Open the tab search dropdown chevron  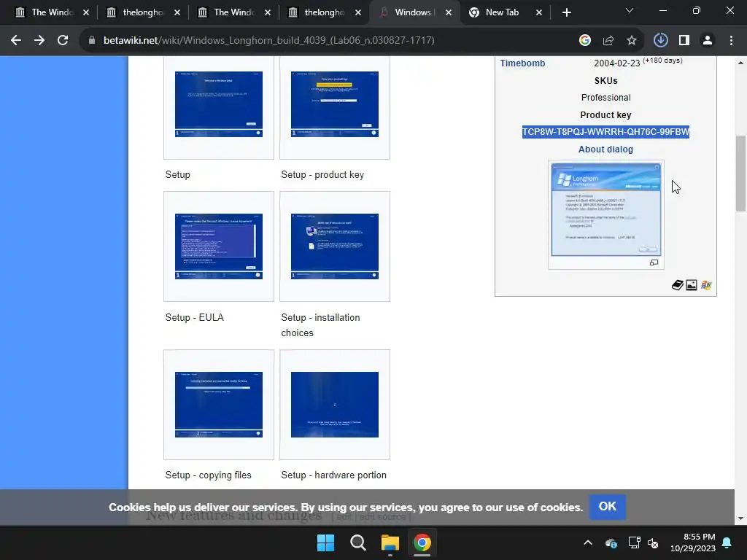point(630,10)
